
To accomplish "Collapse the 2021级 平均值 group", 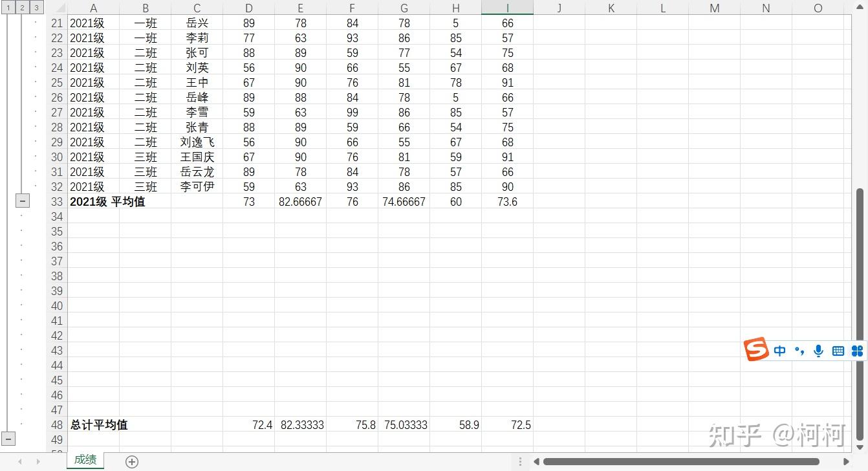I will point(22,201).
